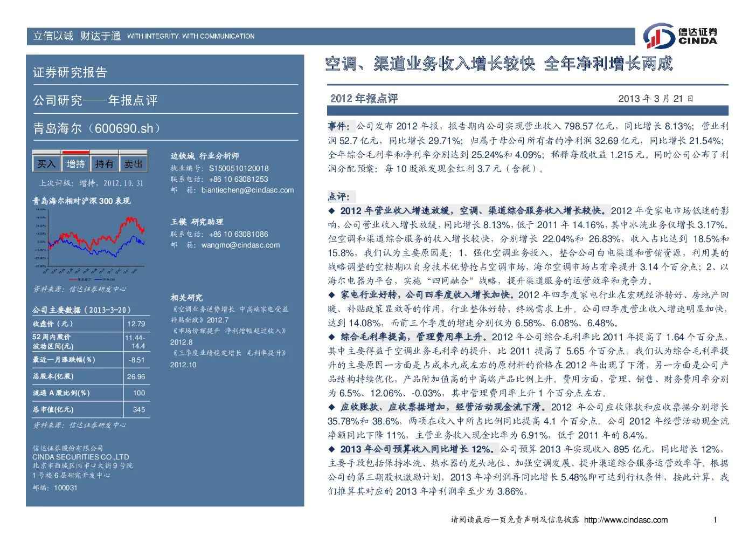
Task: Open the http://www.cindasc.com footer link
Action: point(626,520)
